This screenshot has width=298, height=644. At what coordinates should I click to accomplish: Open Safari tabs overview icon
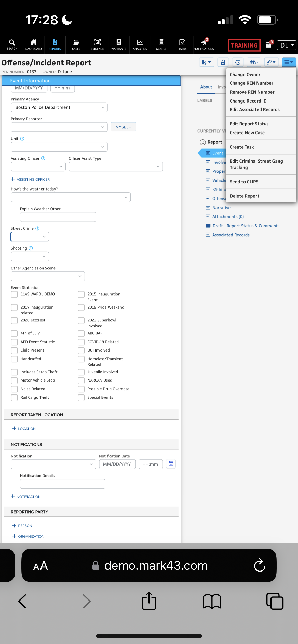pos(275,601)
